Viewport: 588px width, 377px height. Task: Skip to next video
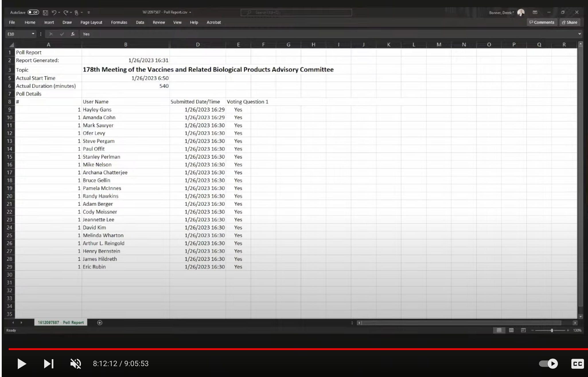click(x=48, y=364)
